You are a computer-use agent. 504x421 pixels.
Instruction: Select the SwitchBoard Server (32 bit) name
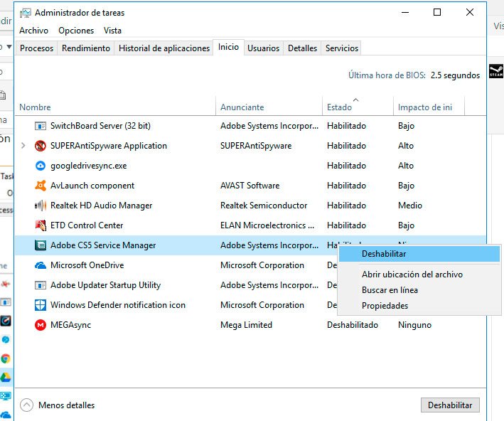100,126
